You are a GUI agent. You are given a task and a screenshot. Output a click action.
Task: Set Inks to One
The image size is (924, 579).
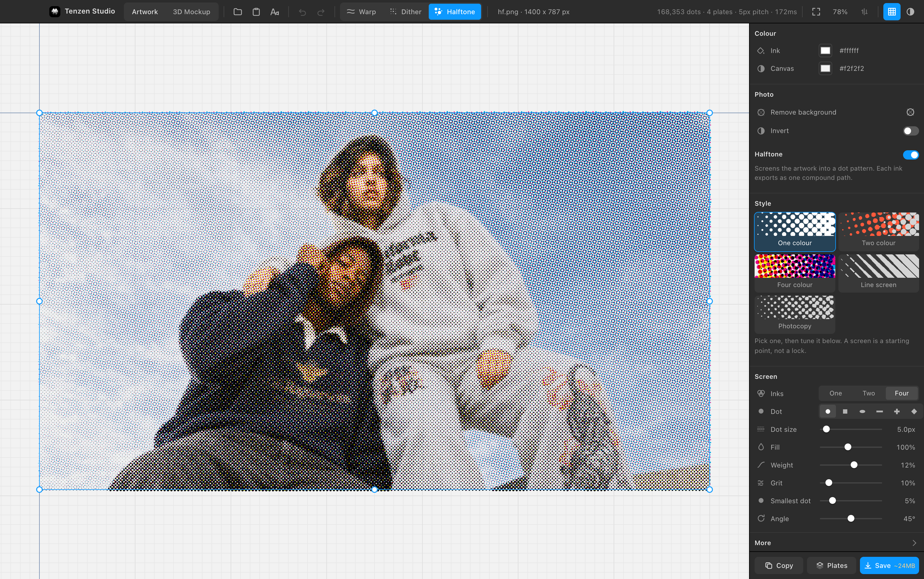click(836, 393)
